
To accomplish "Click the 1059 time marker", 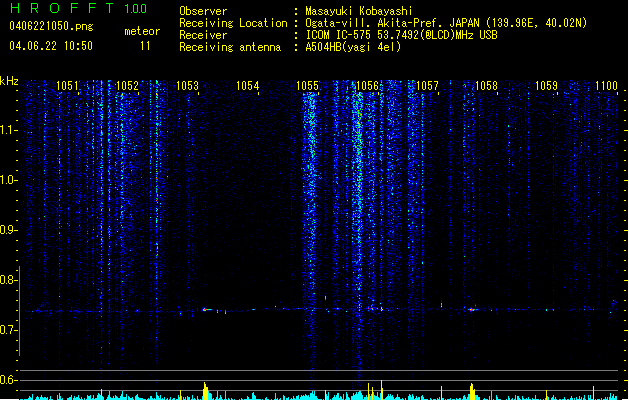I will pos(546,86).
